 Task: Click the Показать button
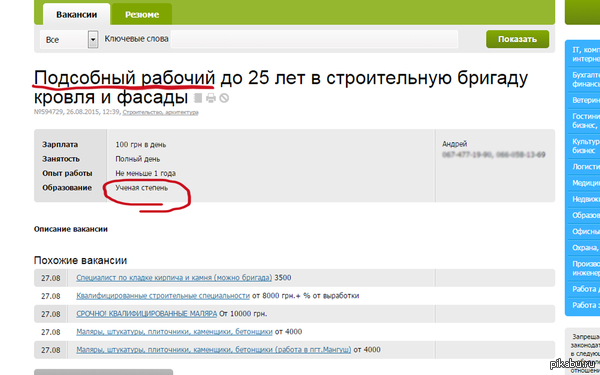[517, 39]
